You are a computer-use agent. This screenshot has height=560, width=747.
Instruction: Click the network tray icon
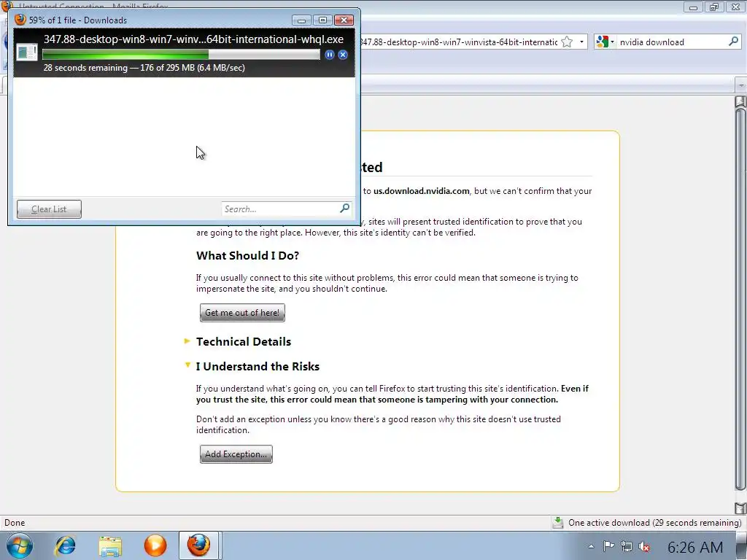(627, 547)
